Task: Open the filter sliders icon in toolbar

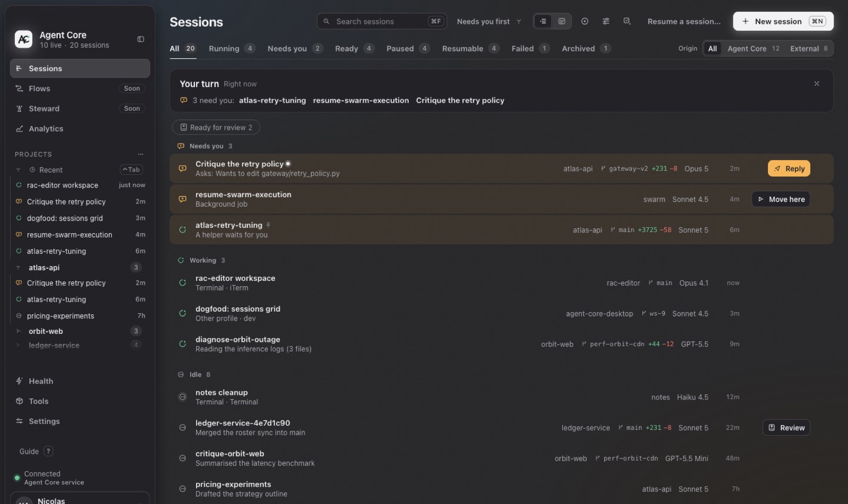Action: click(x=606, y=21)
